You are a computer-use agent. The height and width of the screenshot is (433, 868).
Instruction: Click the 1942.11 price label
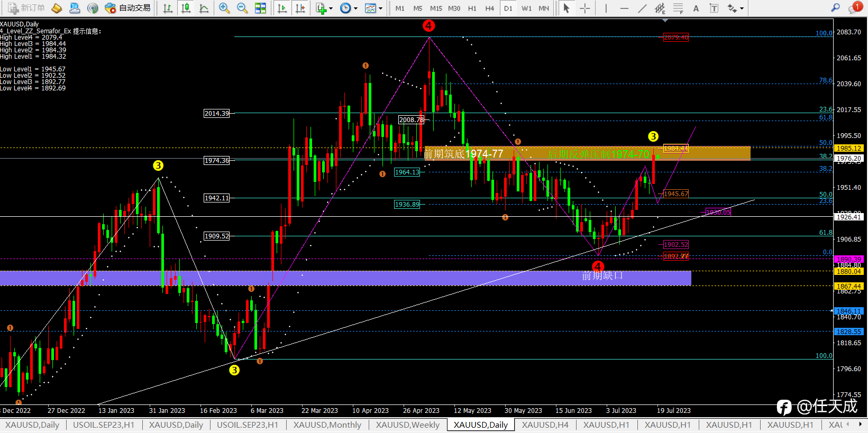[217, 198]
